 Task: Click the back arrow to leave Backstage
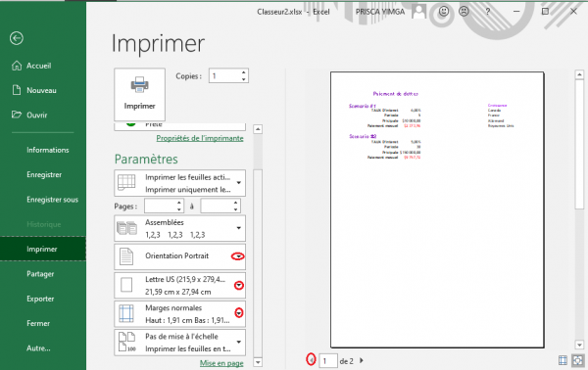[x=17, y=38]
